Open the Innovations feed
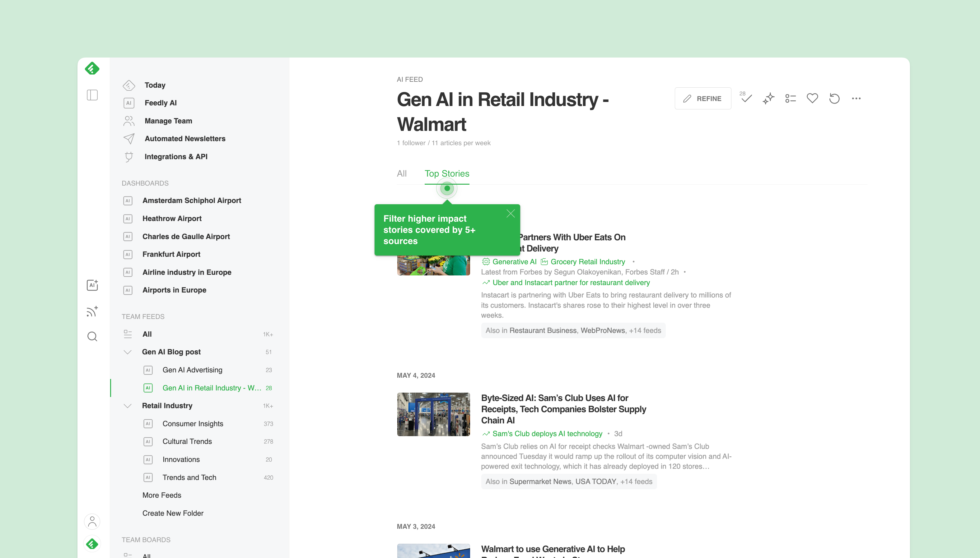The width and height of the screenshot is (980, 558). [x=181, y=459]
